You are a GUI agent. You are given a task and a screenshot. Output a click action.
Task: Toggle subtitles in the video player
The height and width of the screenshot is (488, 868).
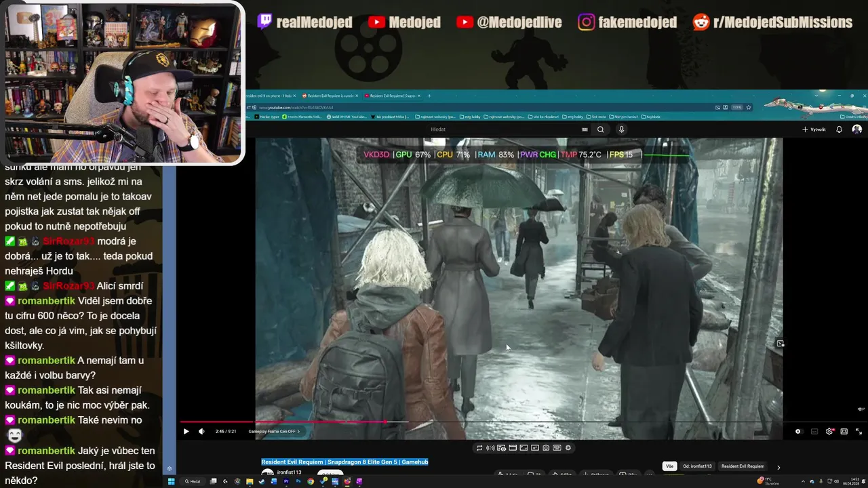tap(814, 431)
